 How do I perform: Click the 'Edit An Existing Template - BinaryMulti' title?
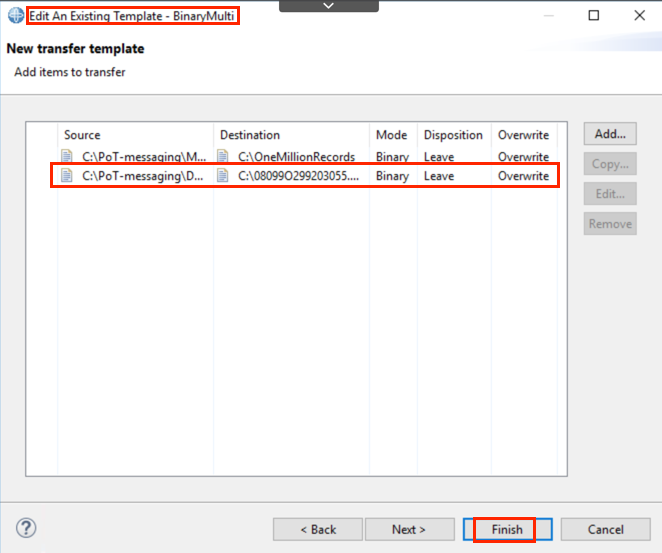132,16
